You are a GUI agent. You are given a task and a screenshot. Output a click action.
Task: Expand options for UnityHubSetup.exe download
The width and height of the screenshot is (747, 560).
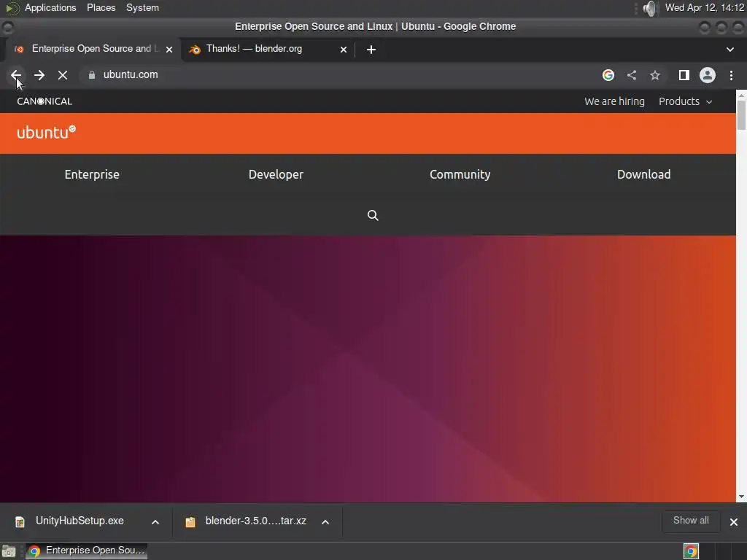[155, 522]
